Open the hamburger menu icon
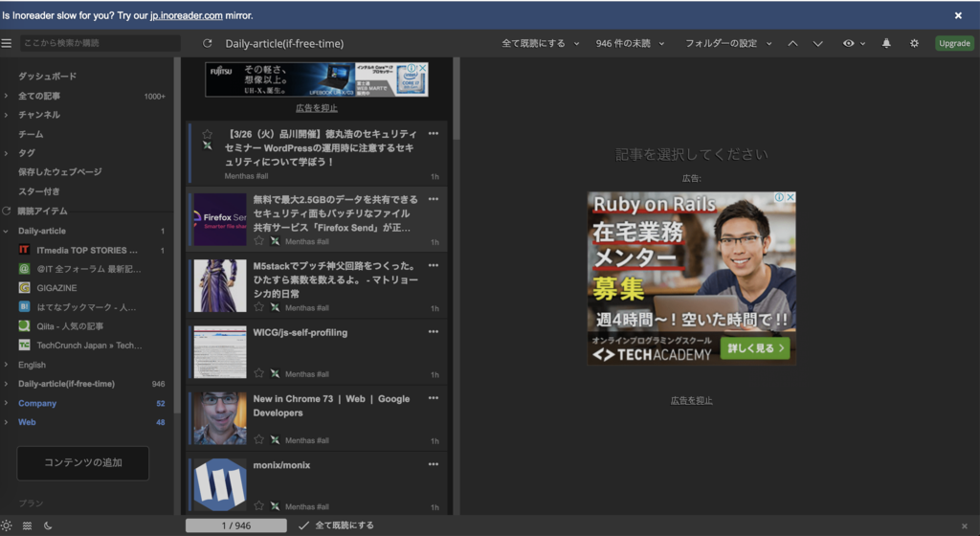The width and height of the screenshot is (980, 536). point(7,43)
